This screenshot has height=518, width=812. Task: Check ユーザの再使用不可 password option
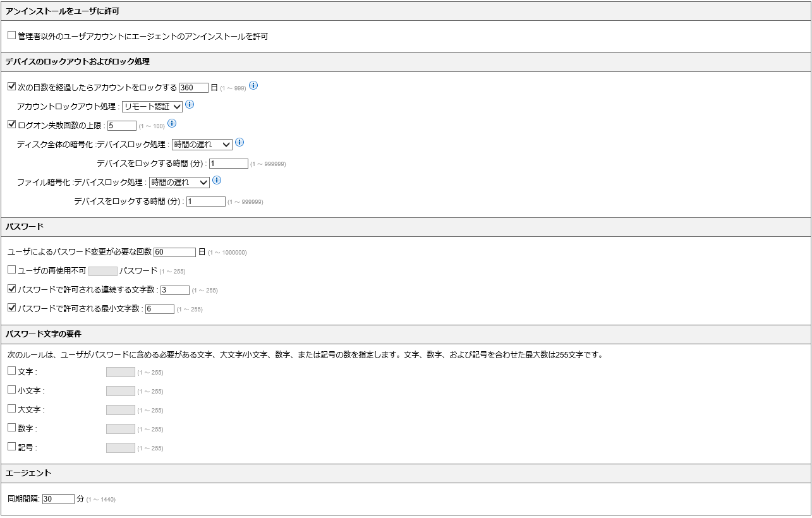coord(11,270)
